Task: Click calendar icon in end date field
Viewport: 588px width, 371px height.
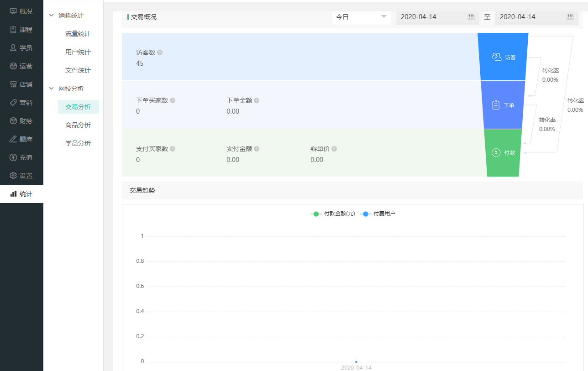Action: point(570,17)
